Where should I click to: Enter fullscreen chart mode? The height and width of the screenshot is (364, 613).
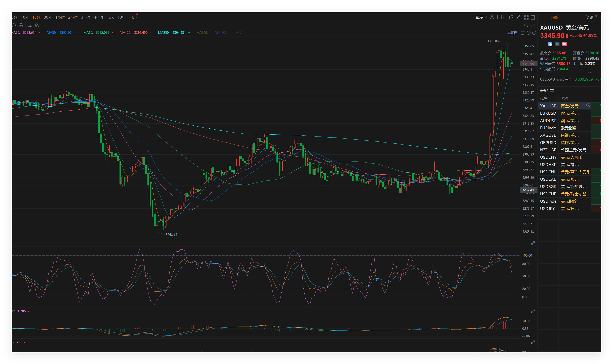(x=526, y=17)
